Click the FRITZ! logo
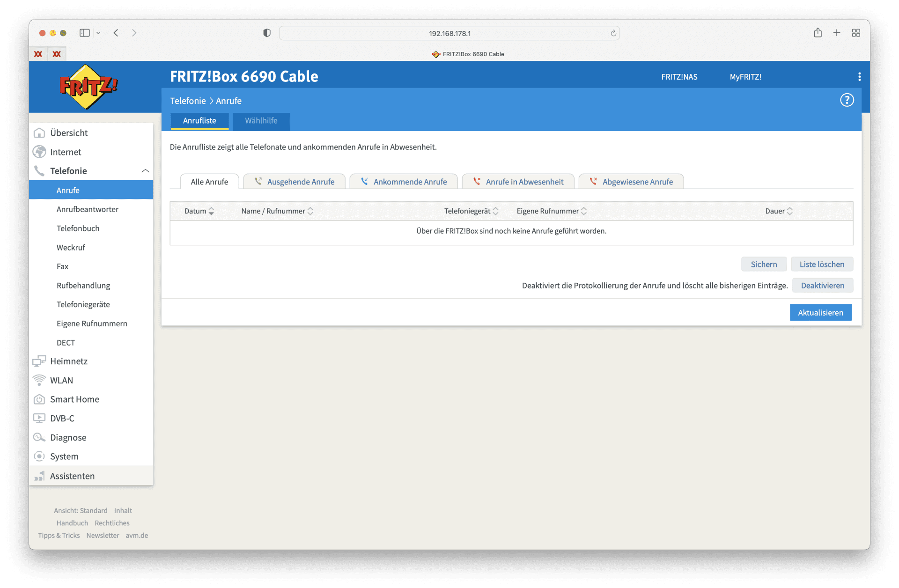Image resolution: width=899 pixels, height=588 pixels. (x=88, y=87)
